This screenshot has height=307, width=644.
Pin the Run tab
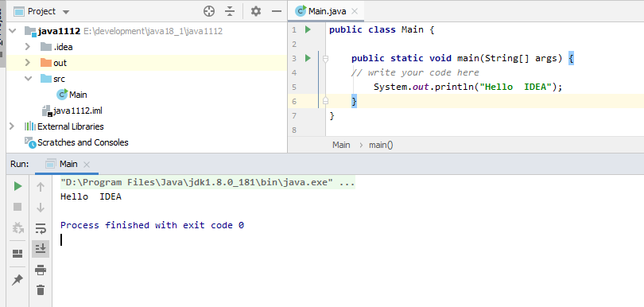tap(17, 280)
